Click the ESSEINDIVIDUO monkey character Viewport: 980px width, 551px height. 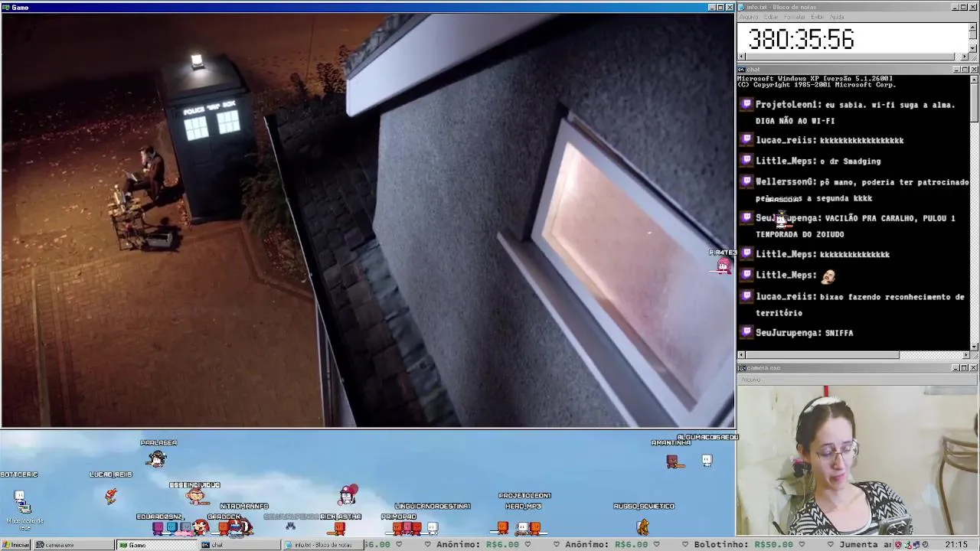click(x=195, y=496)
